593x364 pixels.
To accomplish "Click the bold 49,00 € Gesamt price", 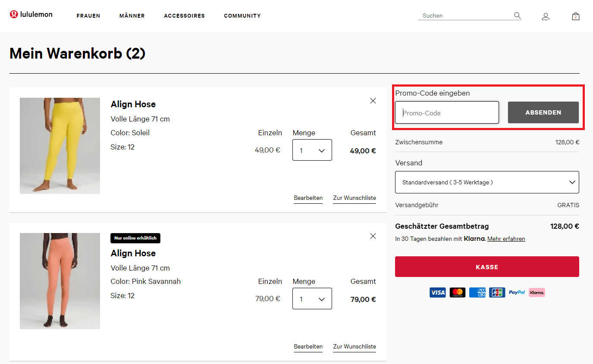I will click(363, 151).
